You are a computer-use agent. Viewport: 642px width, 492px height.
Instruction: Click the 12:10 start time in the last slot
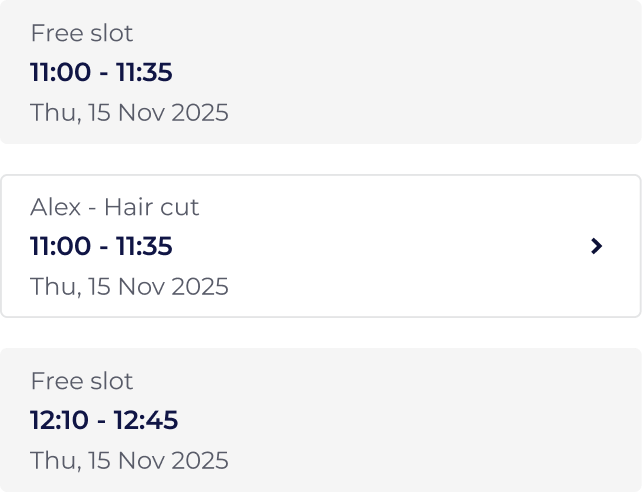point(59,420)
